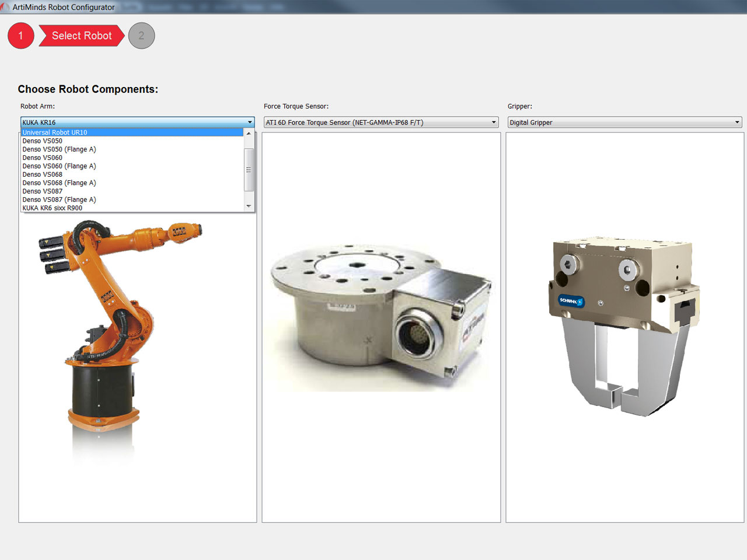Open the Force Torque Sensor dropdown
747x560 pixels.
[x=381, y=123]
